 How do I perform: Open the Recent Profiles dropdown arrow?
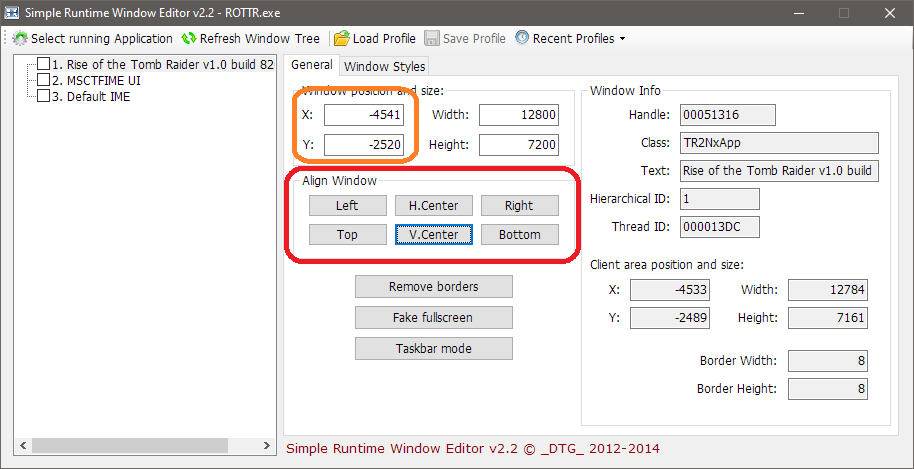pos(623,39)
